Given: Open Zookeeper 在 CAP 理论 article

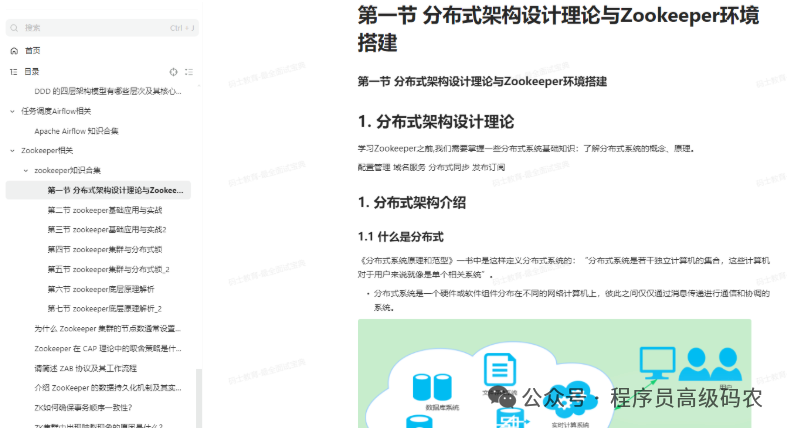Looking at the screenshot, I should click(107, 348).
